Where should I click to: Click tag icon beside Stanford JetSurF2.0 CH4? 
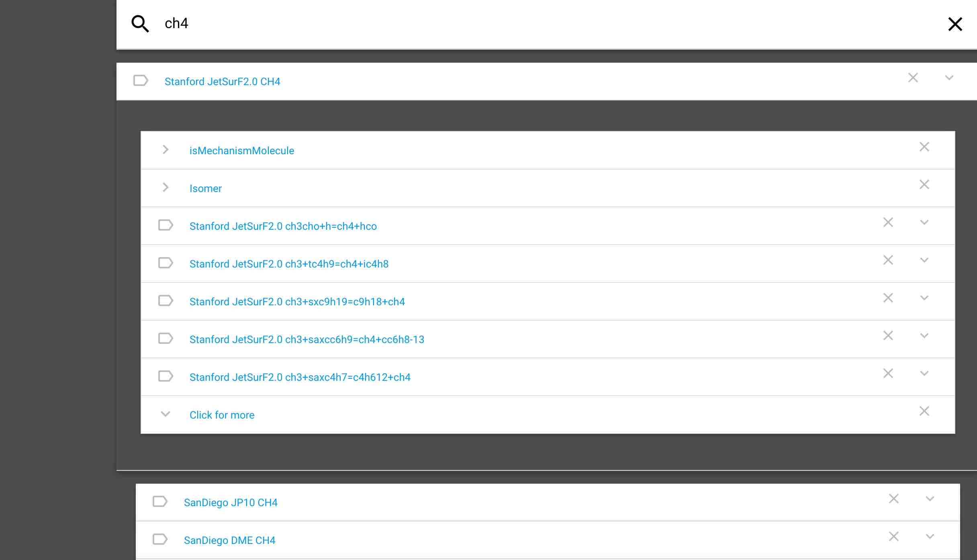[141, 81]
